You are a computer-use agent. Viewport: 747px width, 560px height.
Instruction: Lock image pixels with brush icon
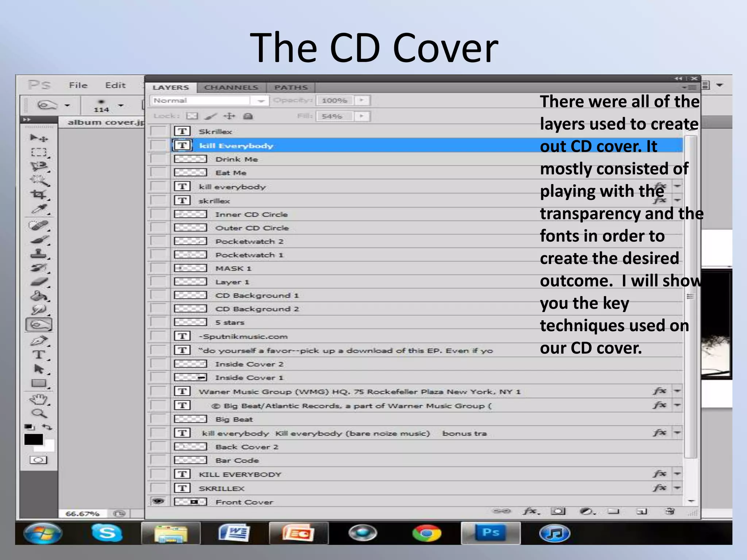pos(210,116)
